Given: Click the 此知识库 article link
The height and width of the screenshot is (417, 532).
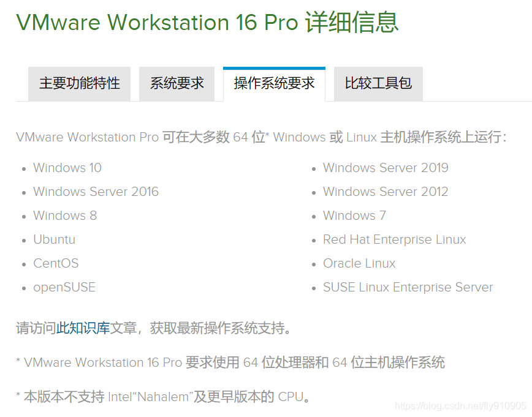Looking at the screenshot, I should [83, 328].
